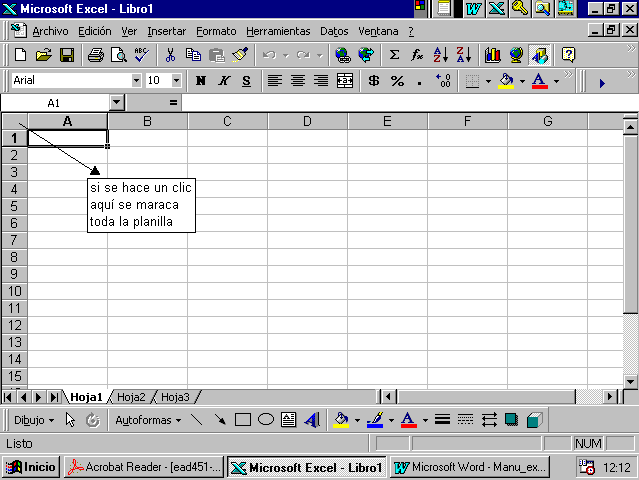Click the Print icon

tap(96, 55)
